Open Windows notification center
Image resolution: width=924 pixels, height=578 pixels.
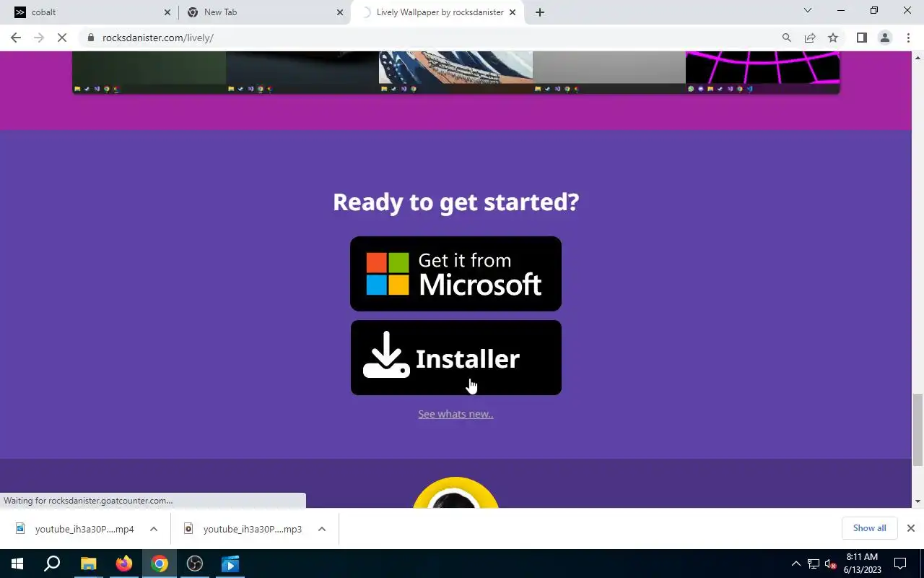click(x=900, y=564)
